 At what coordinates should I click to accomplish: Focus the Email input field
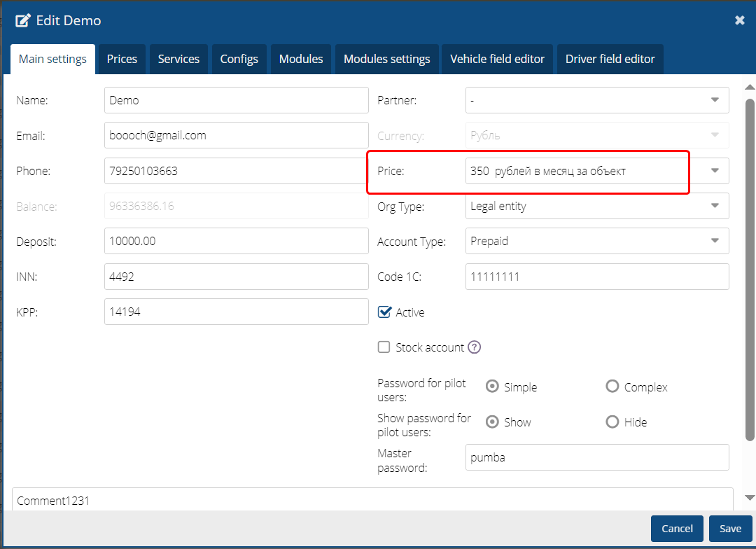236,135
